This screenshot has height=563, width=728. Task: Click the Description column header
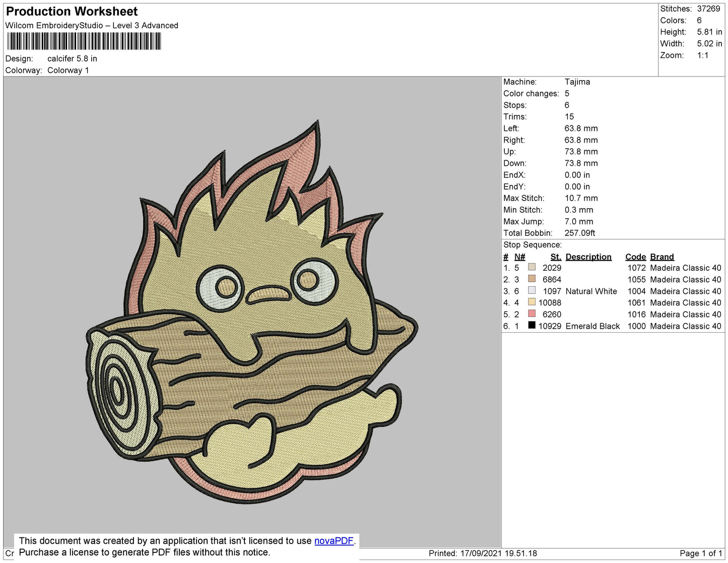[x=588, y=257]
